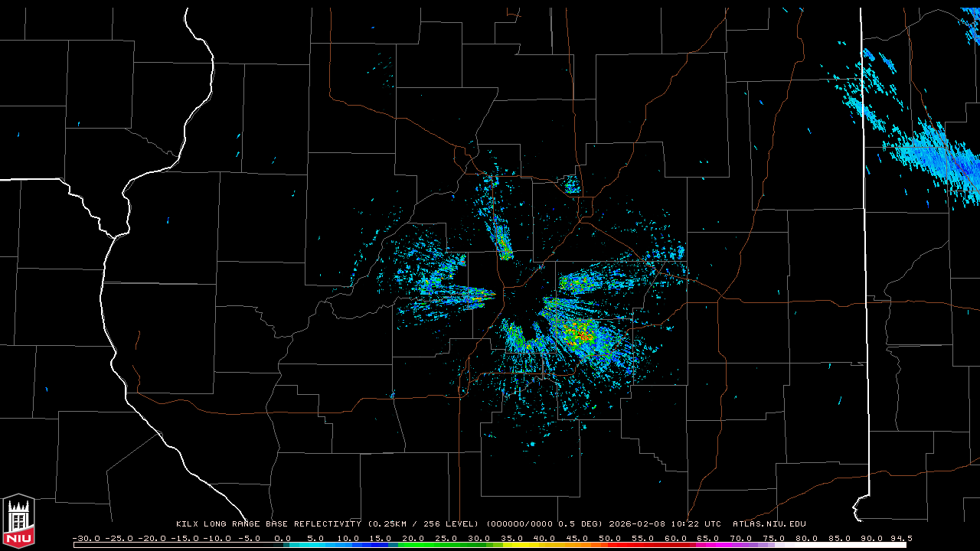Click the '20.0' scale label
Image resolution: width=980 pixels, height=551 pixels.
[x=414, y=538]
